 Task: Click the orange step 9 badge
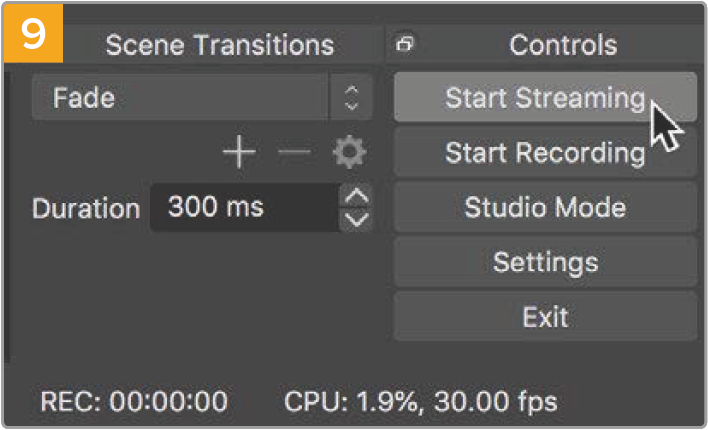33,33
